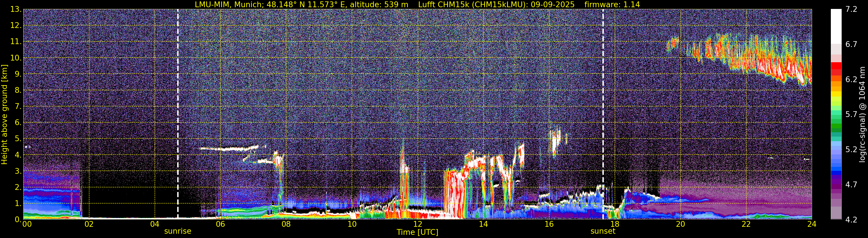Click the "altitude: 539 m" title text
The width and height of the screenshot is (868, 238).
pyautogui.click(x=379, y=4)
